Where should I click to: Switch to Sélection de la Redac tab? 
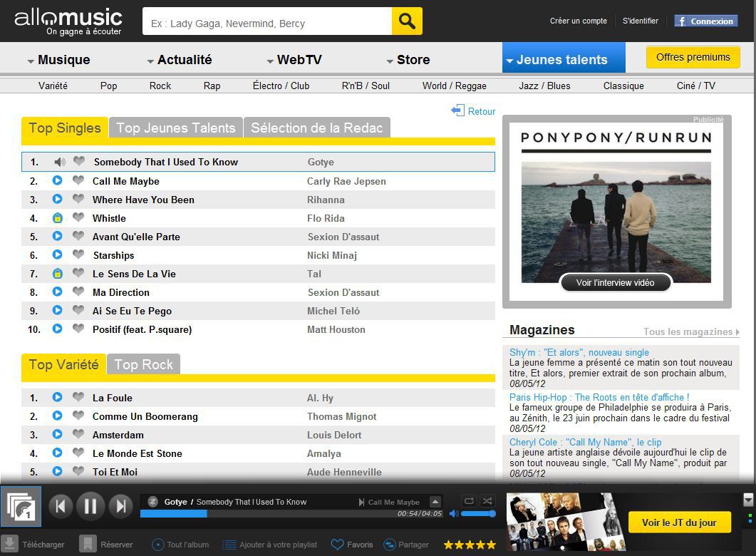tap(317, 128)
